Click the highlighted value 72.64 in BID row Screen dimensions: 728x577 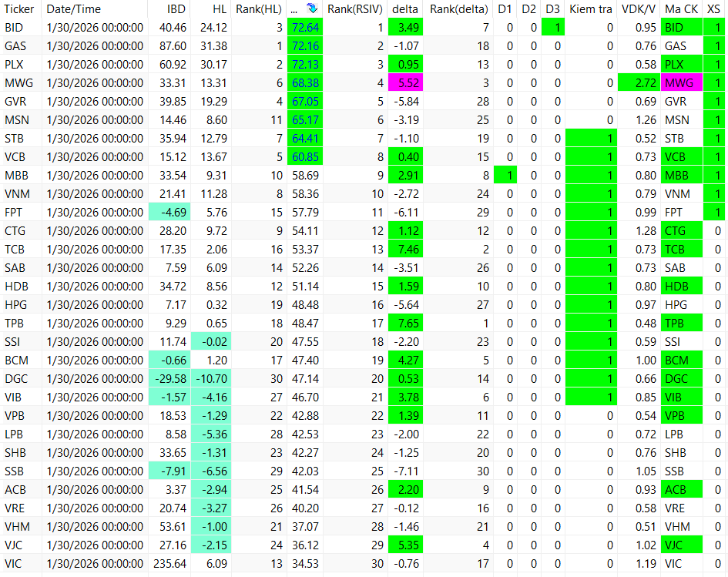(305, 28)
